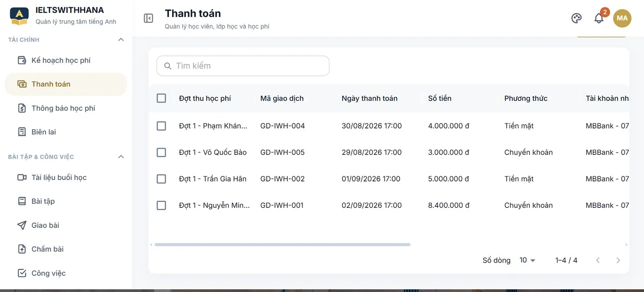Click transaction code GD-IWH-005
This screenshot has width=644, height=292.
coord(282,152)
